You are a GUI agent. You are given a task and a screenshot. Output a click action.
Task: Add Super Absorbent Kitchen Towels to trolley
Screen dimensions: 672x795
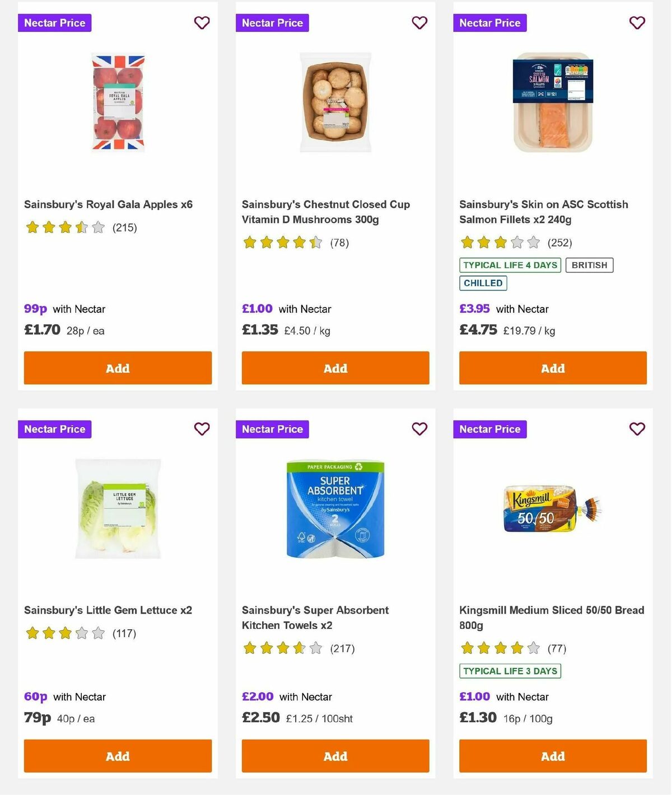click(335, 756)
